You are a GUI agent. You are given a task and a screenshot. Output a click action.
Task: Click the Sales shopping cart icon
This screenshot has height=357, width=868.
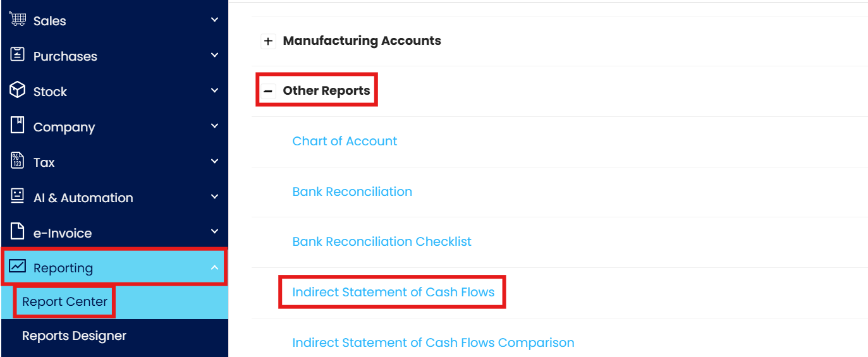17,20
